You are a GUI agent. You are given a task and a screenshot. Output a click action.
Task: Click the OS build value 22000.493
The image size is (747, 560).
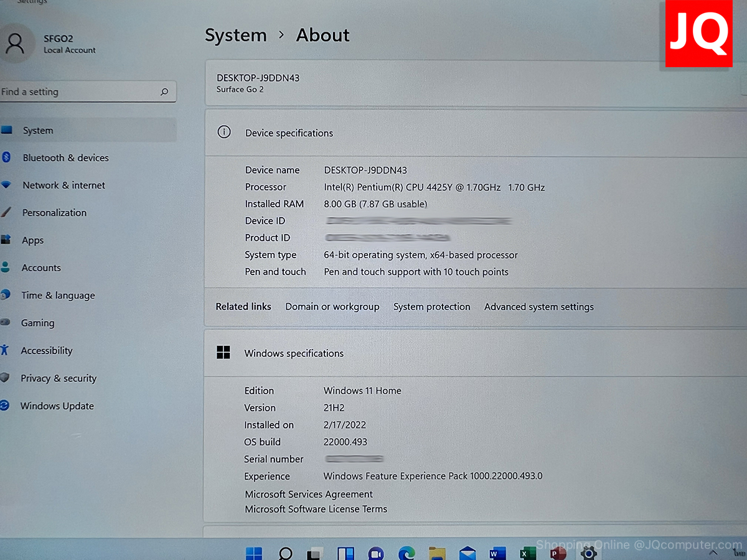tap(345, 442)
